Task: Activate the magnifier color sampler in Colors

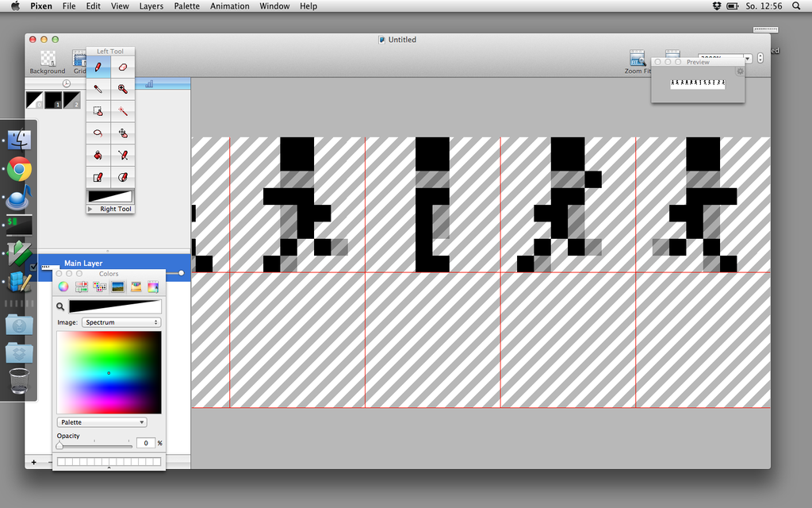Action: (x=60, y=306)
